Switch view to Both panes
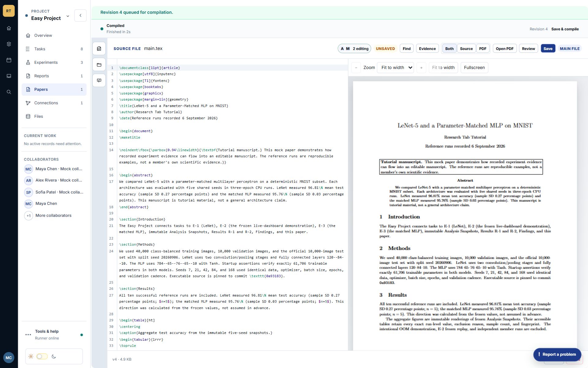Image resolution: width=588 pixels, height=368 pixels. [449, 48]
